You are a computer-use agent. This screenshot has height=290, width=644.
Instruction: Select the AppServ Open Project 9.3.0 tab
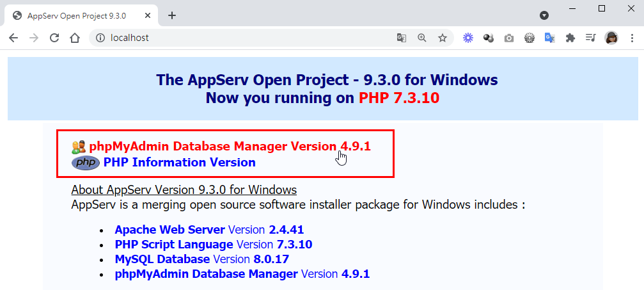pos(77,15)
